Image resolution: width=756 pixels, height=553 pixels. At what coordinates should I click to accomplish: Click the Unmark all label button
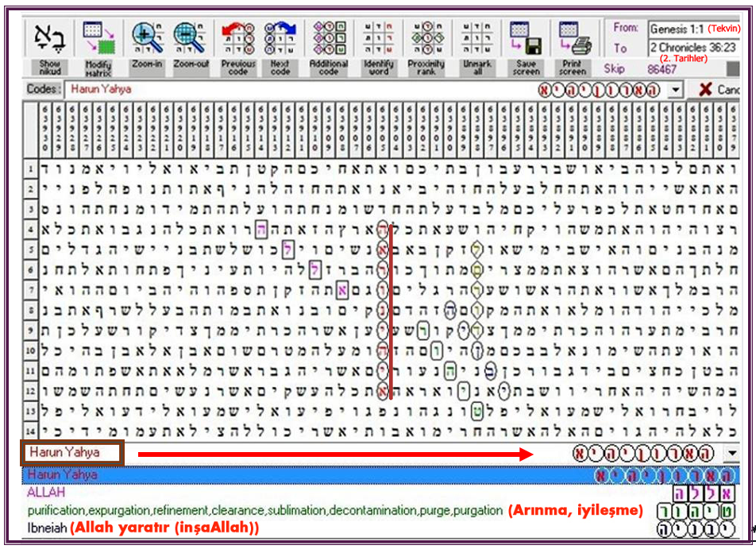coord(476,68)
